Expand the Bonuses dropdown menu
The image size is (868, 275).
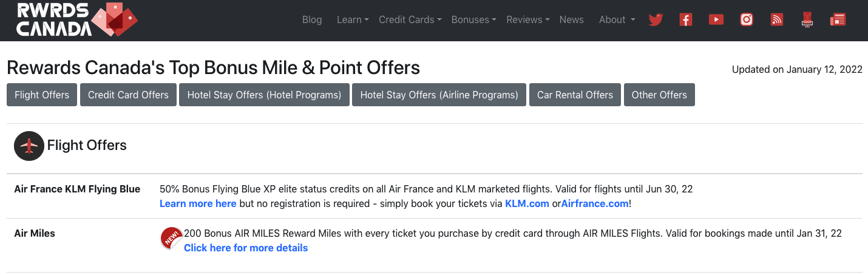tap(473, 19)
